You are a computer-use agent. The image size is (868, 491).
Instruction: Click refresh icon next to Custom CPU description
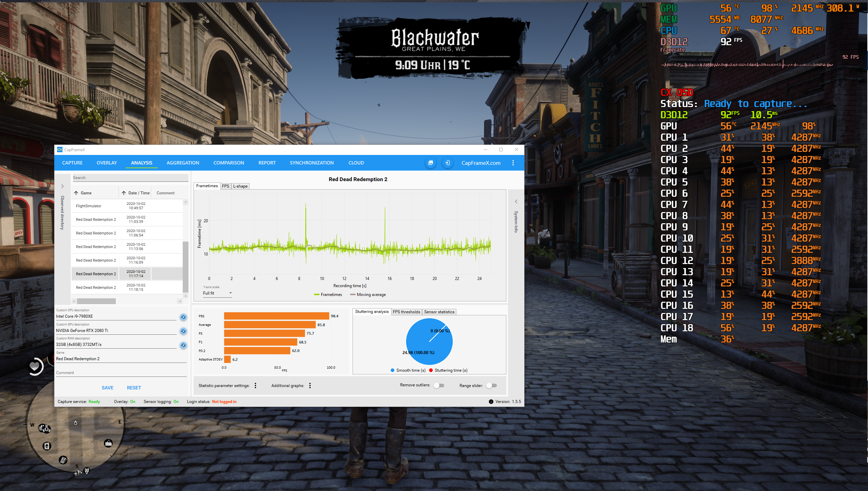click(x=183, y=317)
